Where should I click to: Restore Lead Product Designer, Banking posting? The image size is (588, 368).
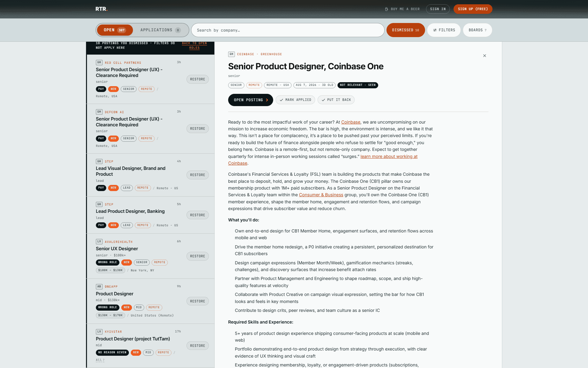tap(198, 215)
